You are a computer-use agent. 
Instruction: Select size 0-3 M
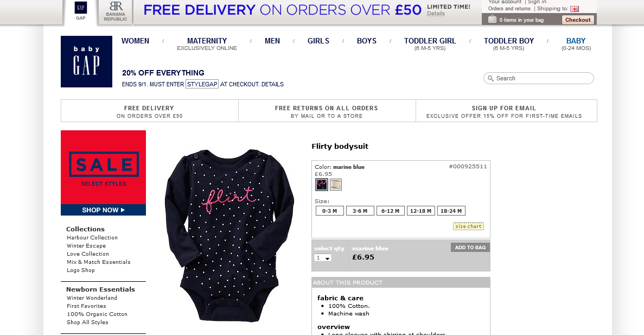coord(329,211)
